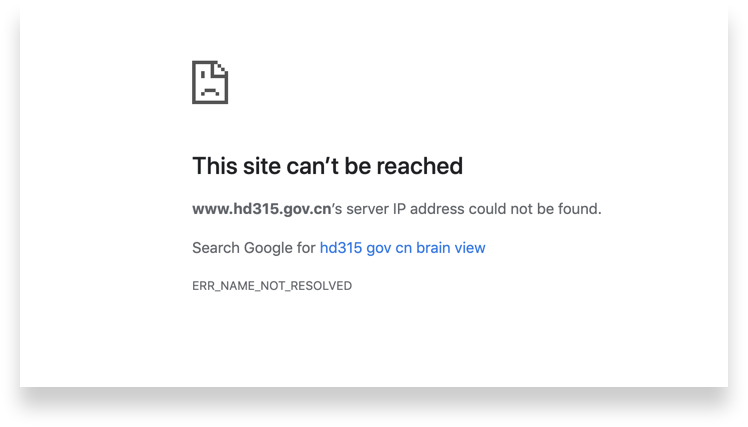
Task: Click the word site in heading
Action: click(261, 166)
